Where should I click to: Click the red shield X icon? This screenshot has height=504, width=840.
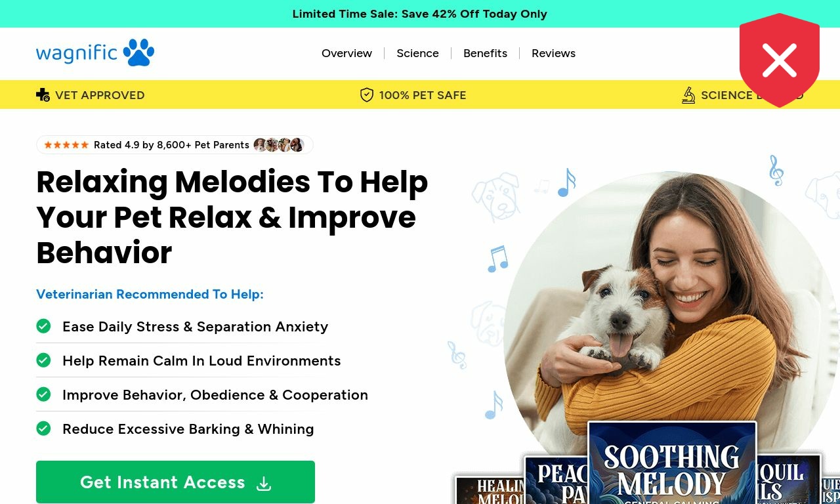click(x=780, y=60)
